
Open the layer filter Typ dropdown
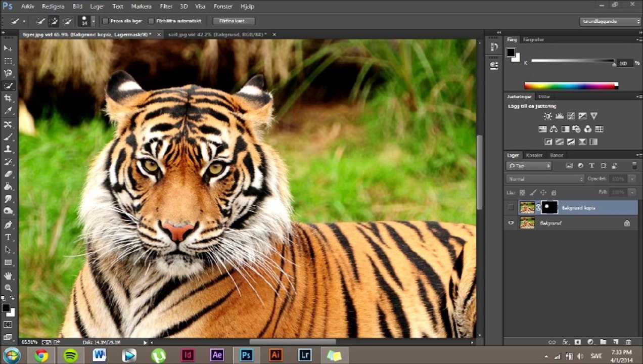point(529,166)
